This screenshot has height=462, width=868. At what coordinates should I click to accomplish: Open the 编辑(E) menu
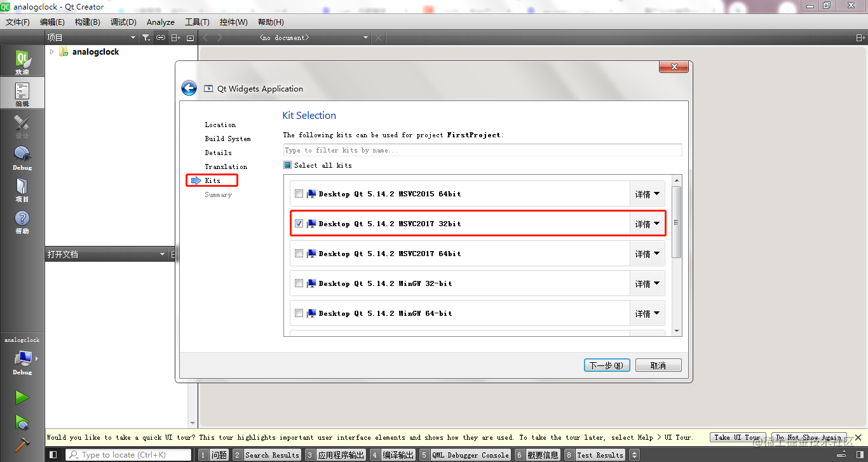point(52,22)
